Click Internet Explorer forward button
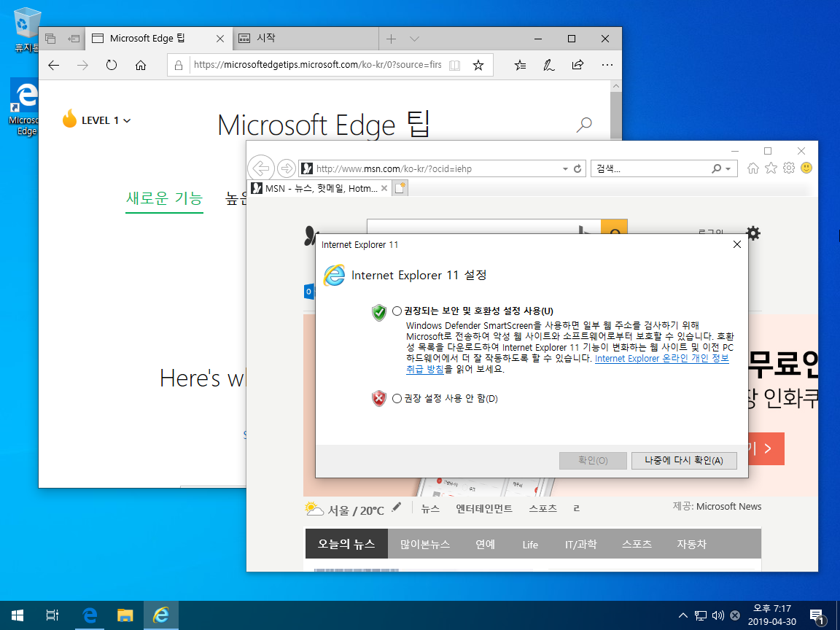840x630 pixels. point(287,168)
